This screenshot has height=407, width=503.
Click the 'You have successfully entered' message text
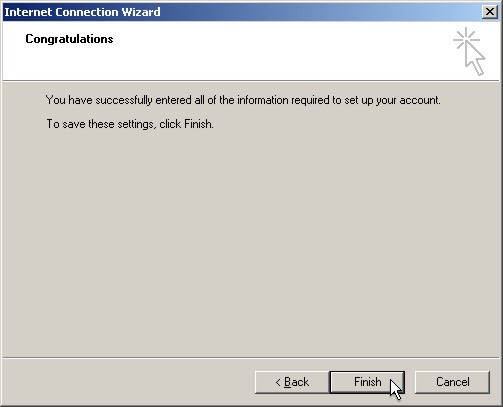click(243, 100)
